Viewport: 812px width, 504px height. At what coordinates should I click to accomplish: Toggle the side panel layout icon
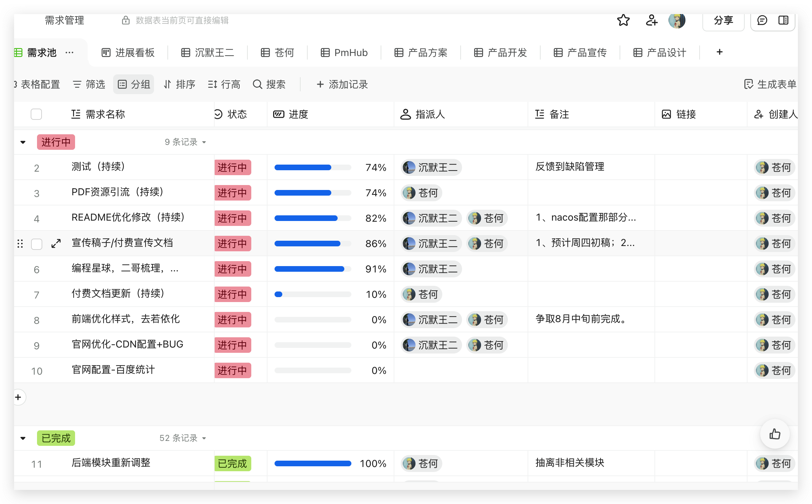(x=783, y=20)
